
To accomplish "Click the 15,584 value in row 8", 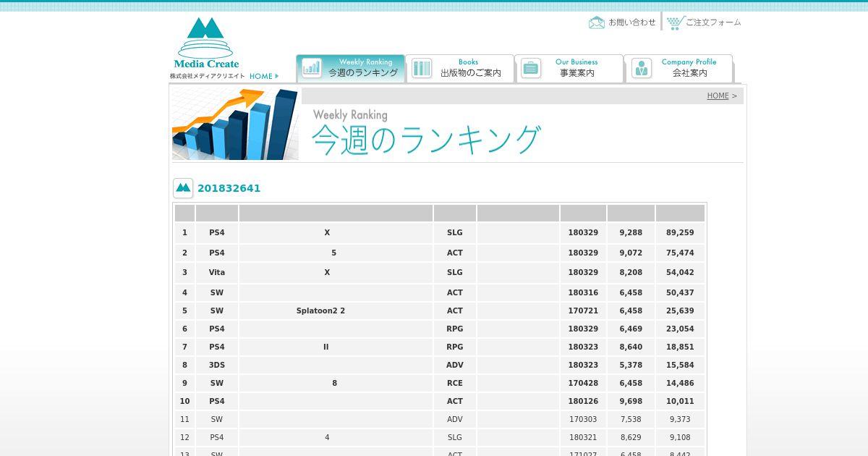I will (x=680, y=365).
